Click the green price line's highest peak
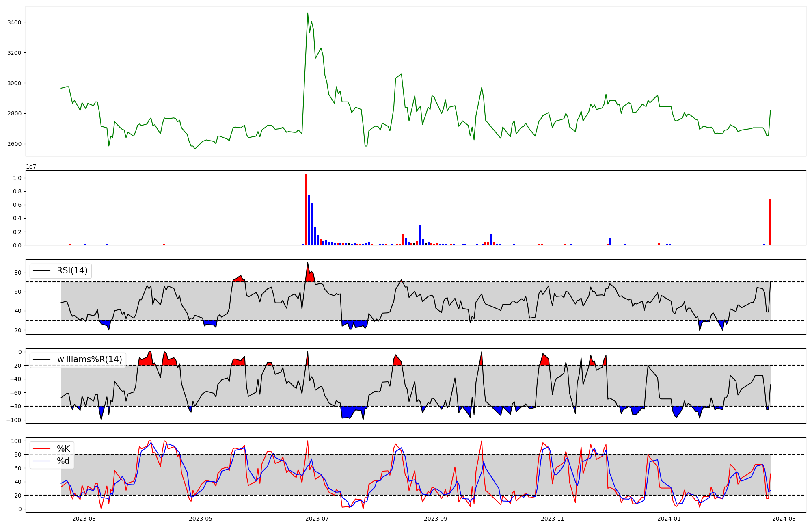 point(307,13)
